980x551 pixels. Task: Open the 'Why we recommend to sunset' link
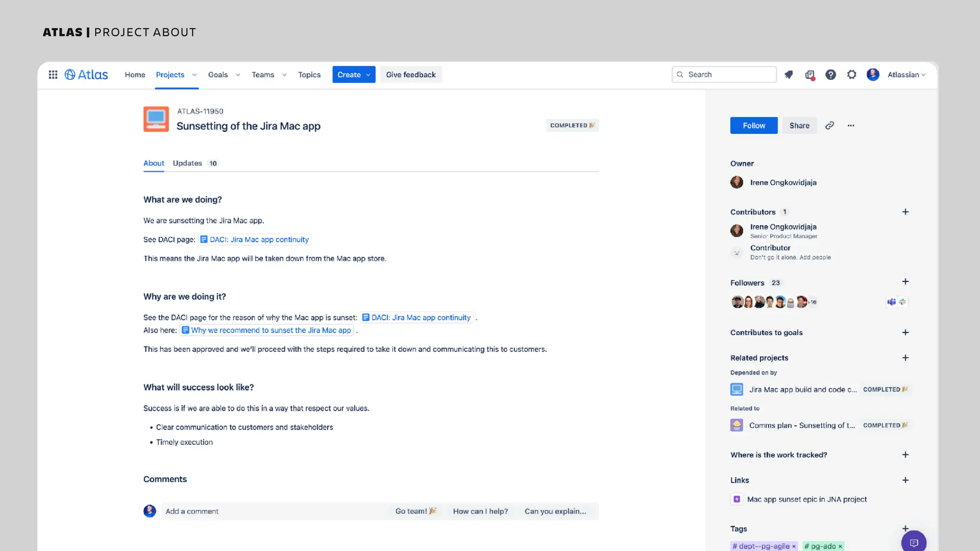coord(271,330)
